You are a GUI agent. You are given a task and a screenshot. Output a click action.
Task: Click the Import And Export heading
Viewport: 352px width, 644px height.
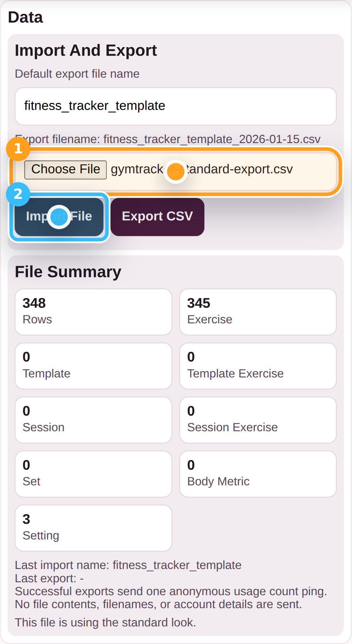(x=86, y=50)
